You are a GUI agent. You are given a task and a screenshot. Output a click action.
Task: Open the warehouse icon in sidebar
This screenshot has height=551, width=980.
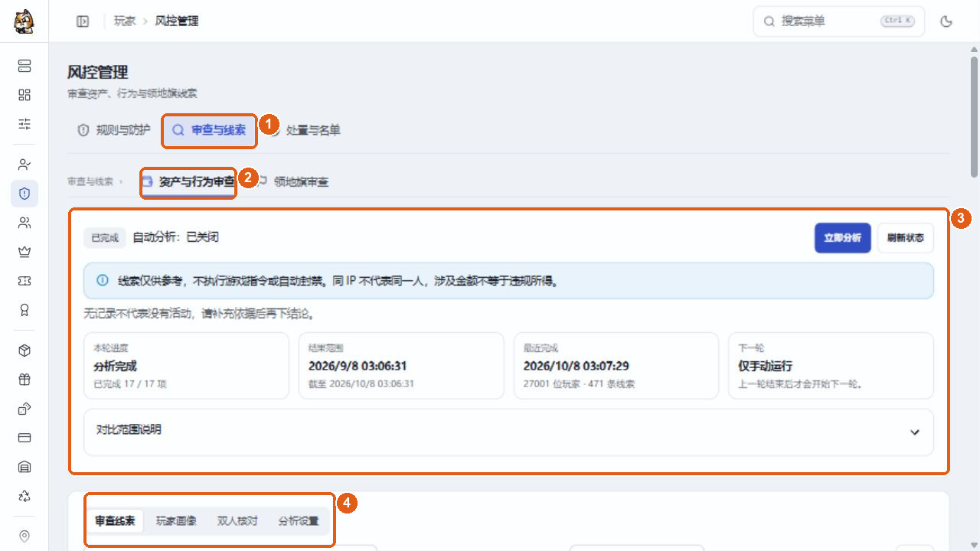(24, 467)
